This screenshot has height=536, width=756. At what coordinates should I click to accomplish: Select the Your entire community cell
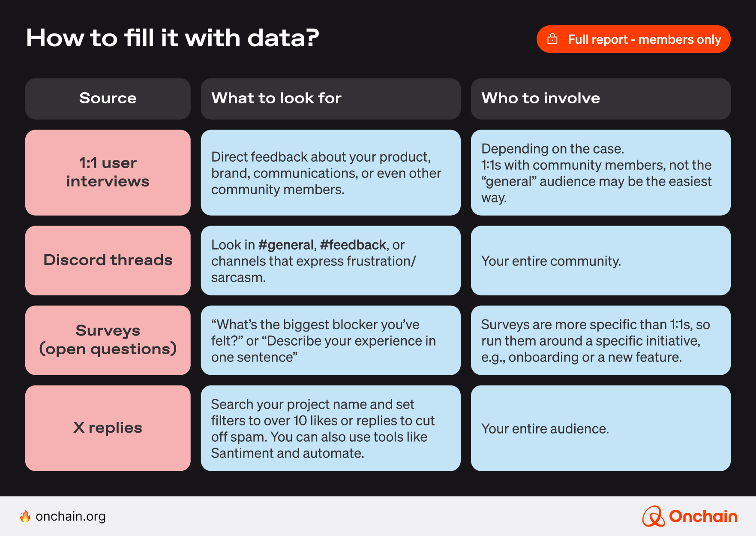click(x=600, y=261)
